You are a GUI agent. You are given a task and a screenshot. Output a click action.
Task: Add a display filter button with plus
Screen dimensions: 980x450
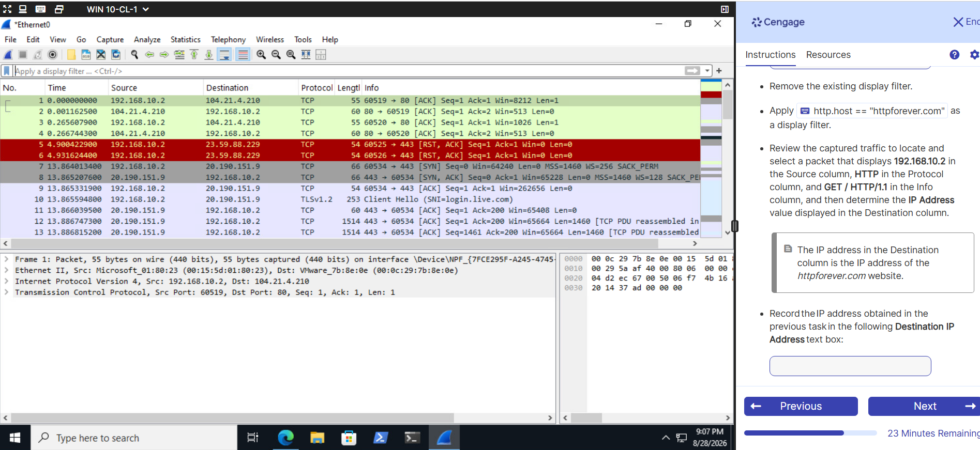[x=719, y=71]
